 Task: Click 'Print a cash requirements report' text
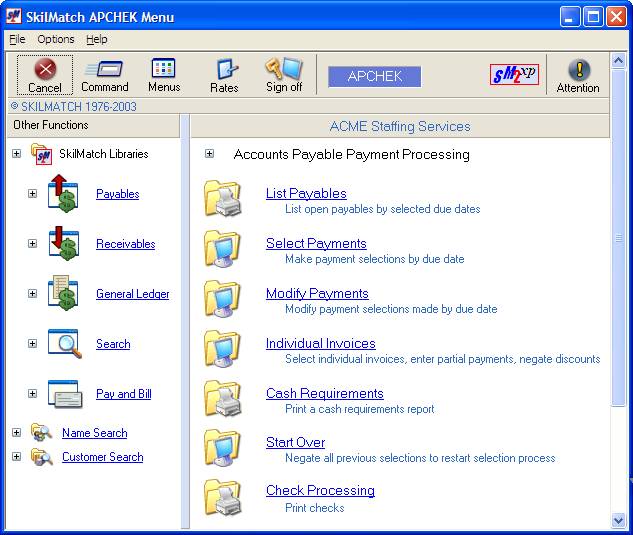(359, 409)
